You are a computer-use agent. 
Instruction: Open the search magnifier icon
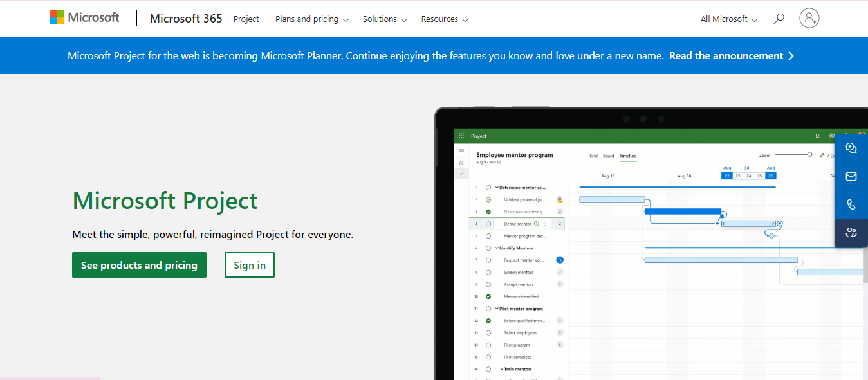coord(779,19)
